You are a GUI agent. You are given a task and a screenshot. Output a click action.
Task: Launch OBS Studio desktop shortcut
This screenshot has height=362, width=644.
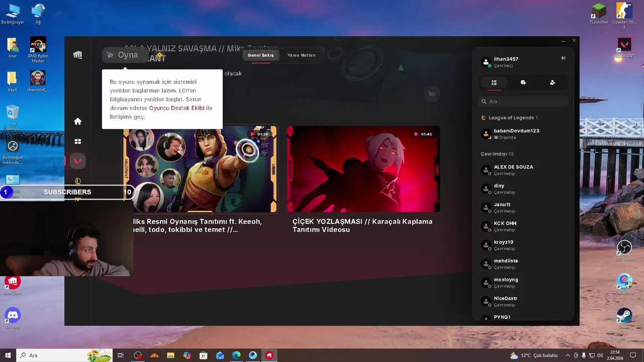tap(624, 250)
